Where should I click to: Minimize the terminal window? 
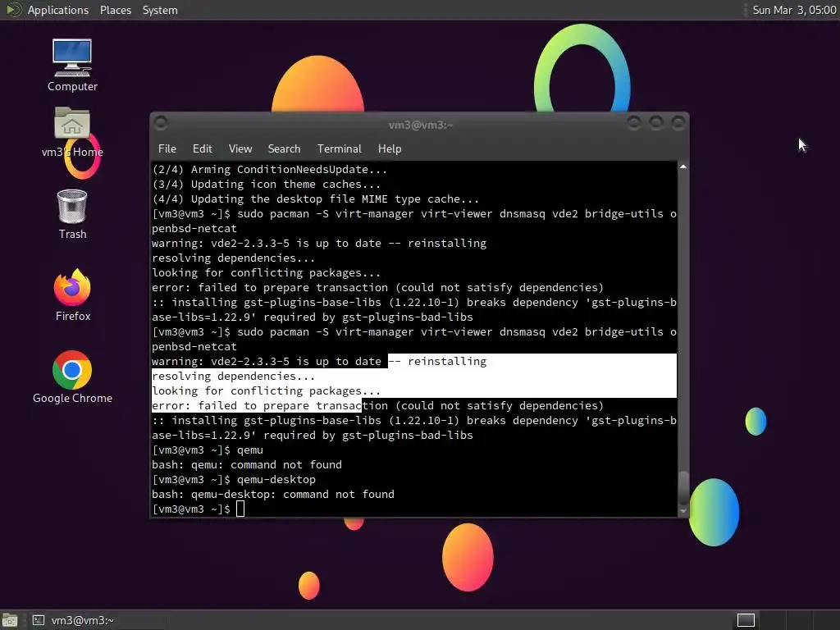634,123
